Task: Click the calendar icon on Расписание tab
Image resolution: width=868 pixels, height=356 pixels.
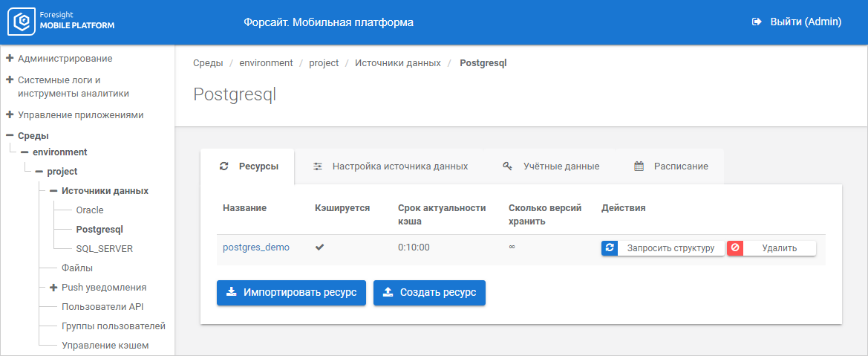Action: [x=639, y=166]
